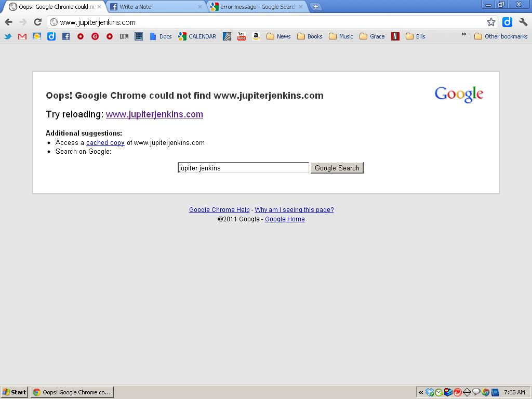Viewport: 532px width, 399px height.
Task: Open the Other bookmarks folder
Action: coord(501,36)
